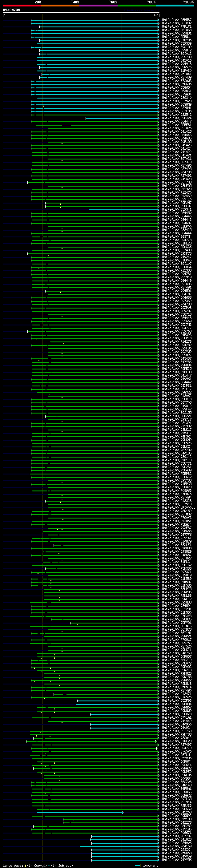This screenshot has width=197, height=868.
Task: Open UniRef100_P13851 row label
Action: point(176,521)
